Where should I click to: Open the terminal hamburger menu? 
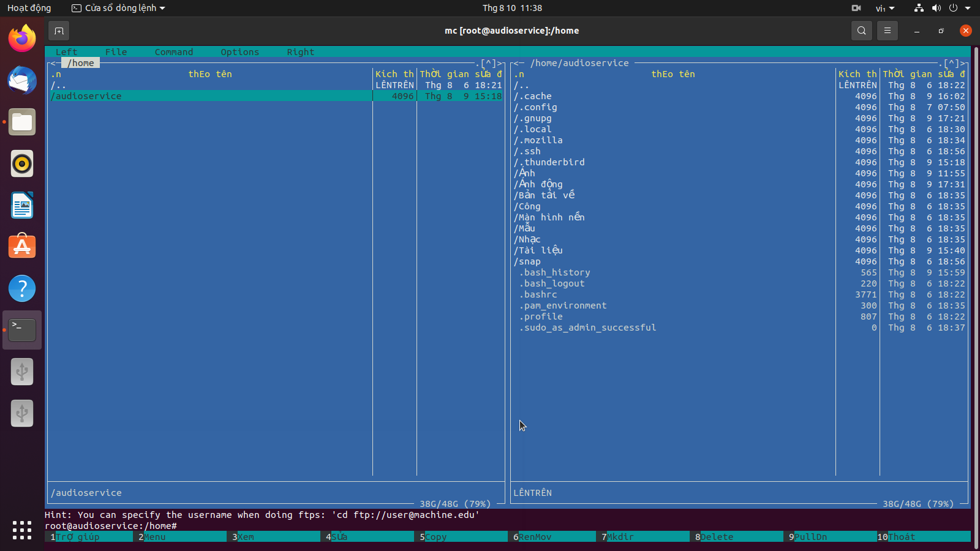click(x=888, y=31)
